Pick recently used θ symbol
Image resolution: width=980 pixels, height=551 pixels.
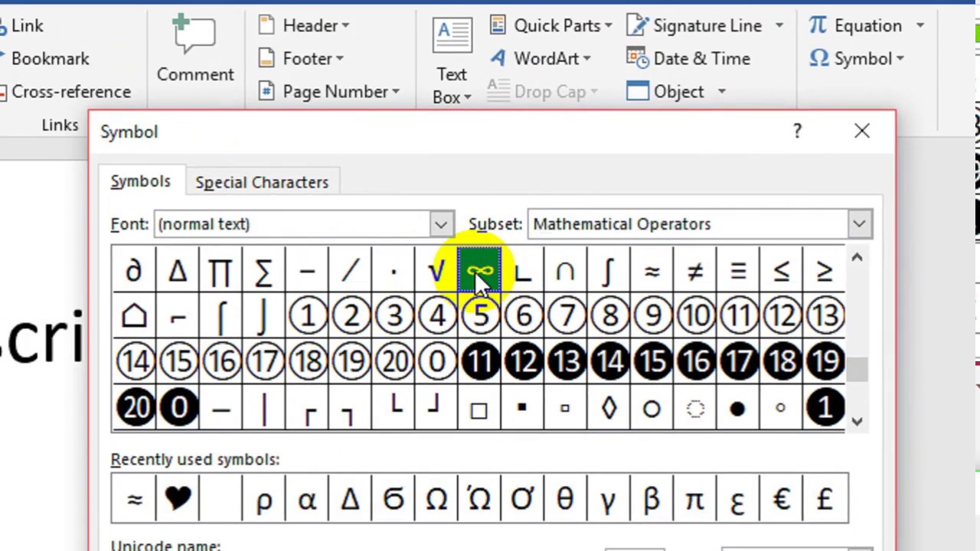click(566, 499)
